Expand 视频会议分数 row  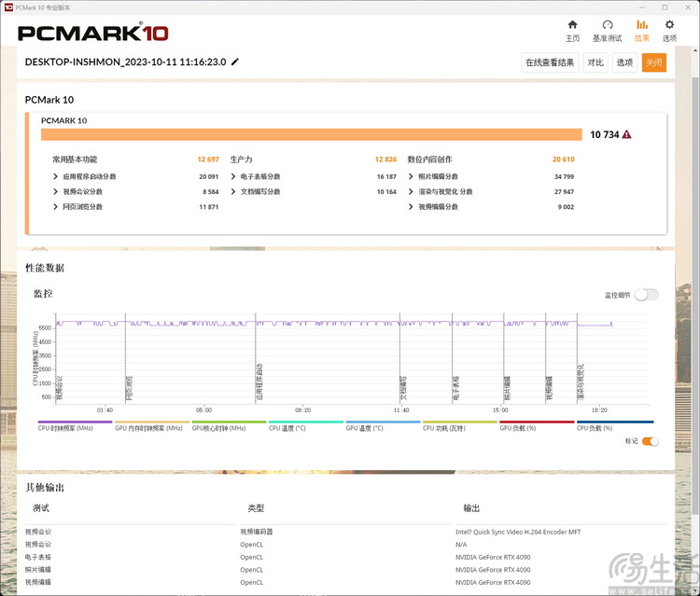click(x=55, y=192)
